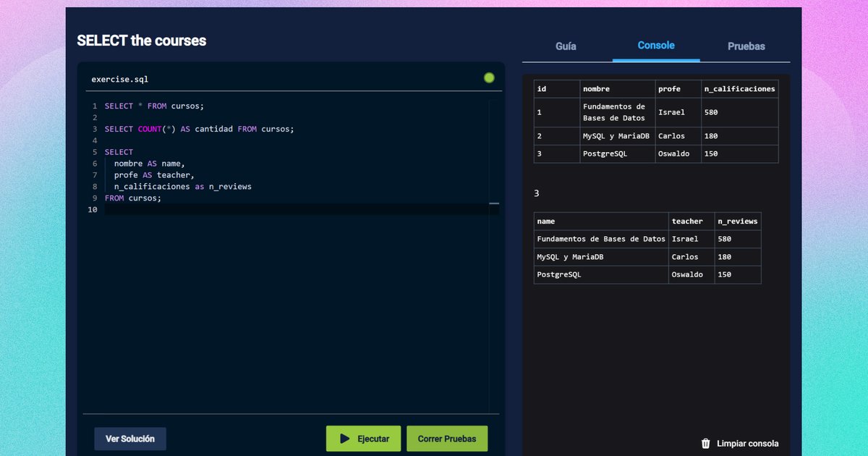Click the play icon on the Ejecutar button
The height and width of the screenshot is (456, 868).
point(345,439)
